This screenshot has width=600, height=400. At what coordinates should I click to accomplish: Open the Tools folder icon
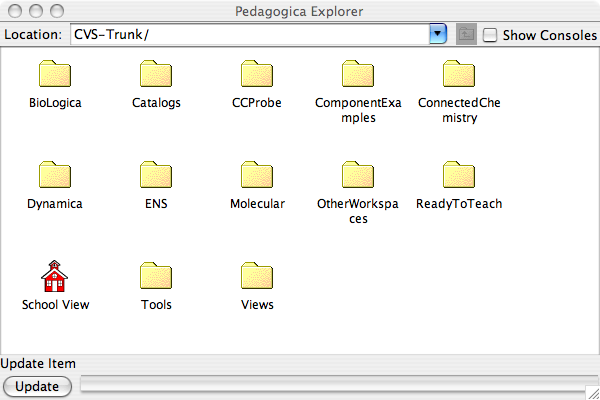[156, 276]
